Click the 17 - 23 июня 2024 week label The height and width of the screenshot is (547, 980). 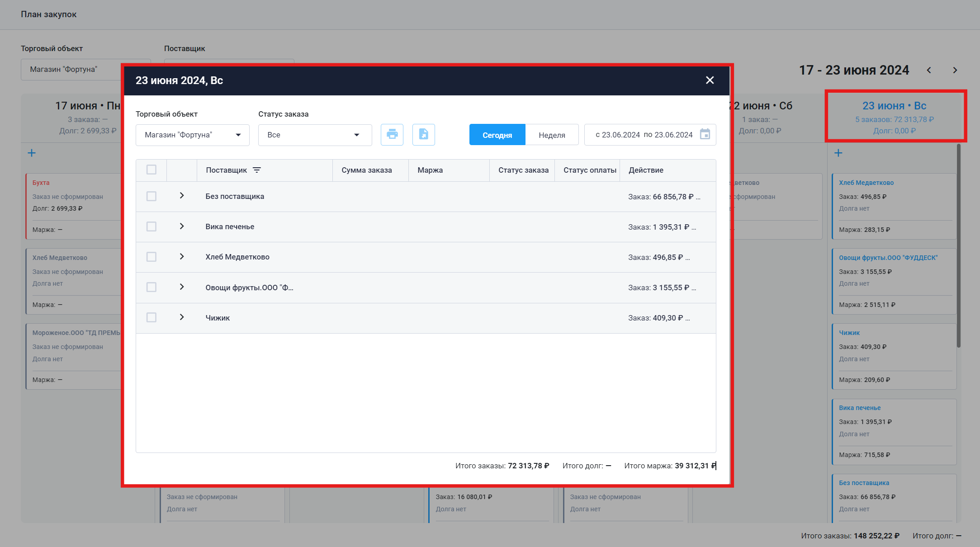pos(854,70)
